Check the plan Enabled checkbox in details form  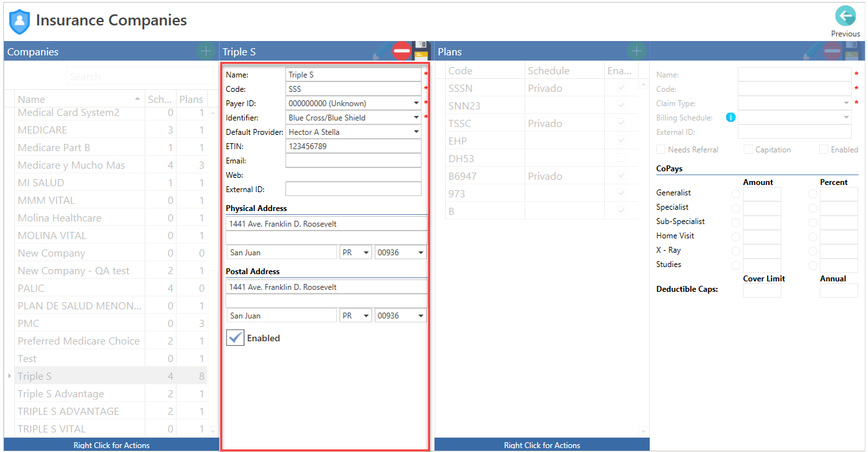pyautogui.click(x=824, y=149)
